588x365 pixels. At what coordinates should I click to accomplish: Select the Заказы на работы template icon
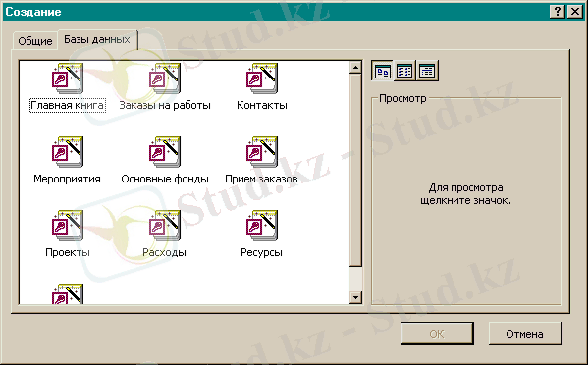tap(165, 78)
